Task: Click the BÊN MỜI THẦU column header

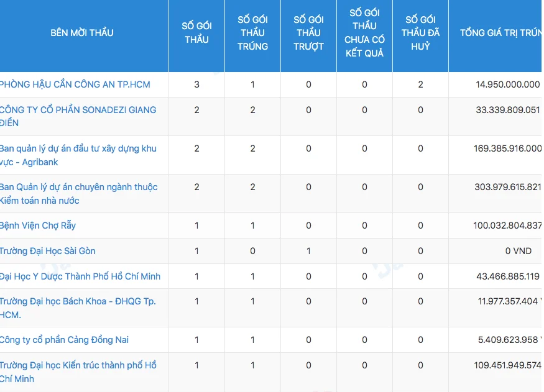Action: click(x=82, y=32)
